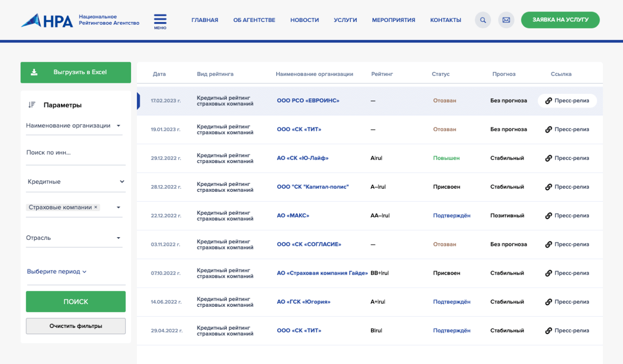Go to the Новости menu item

tap(304, 20)
